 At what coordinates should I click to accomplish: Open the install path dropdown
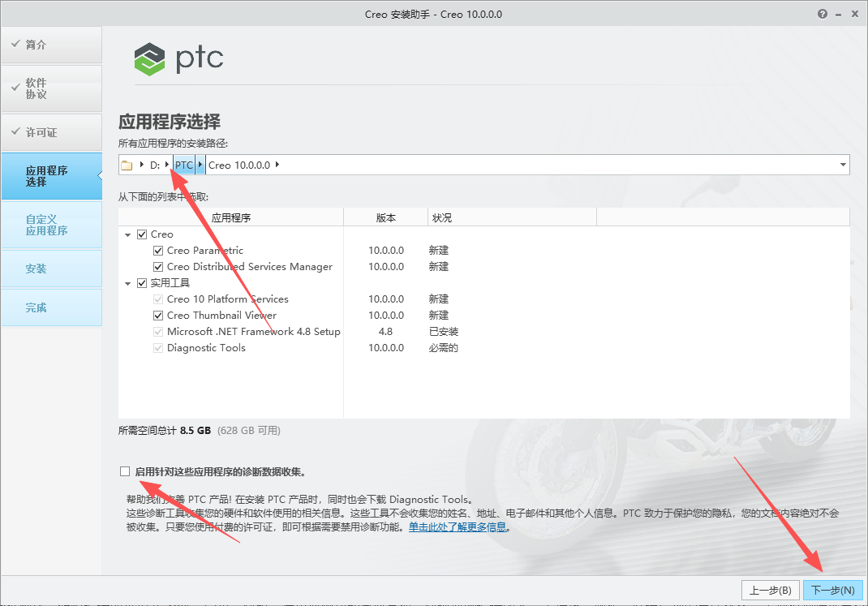[x=841, y=164]
